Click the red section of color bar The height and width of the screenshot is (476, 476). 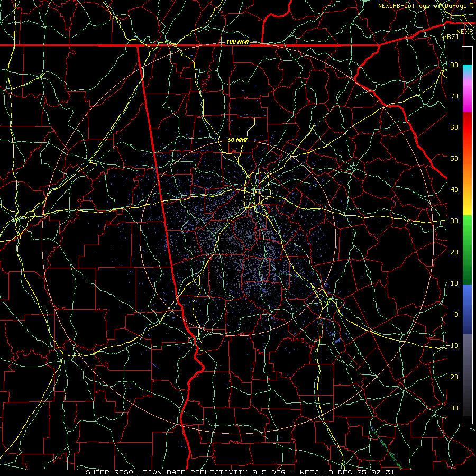(x=467, y=127)
